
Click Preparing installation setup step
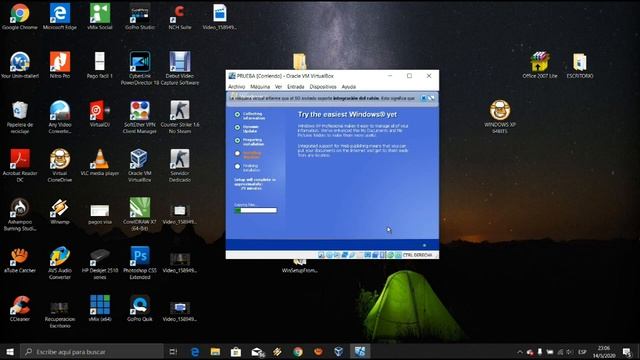click(249, 142)
